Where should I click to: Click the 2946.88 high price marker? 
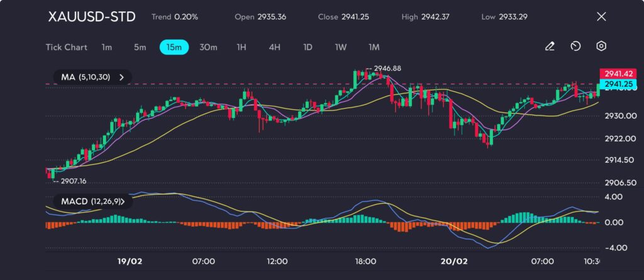387,68
